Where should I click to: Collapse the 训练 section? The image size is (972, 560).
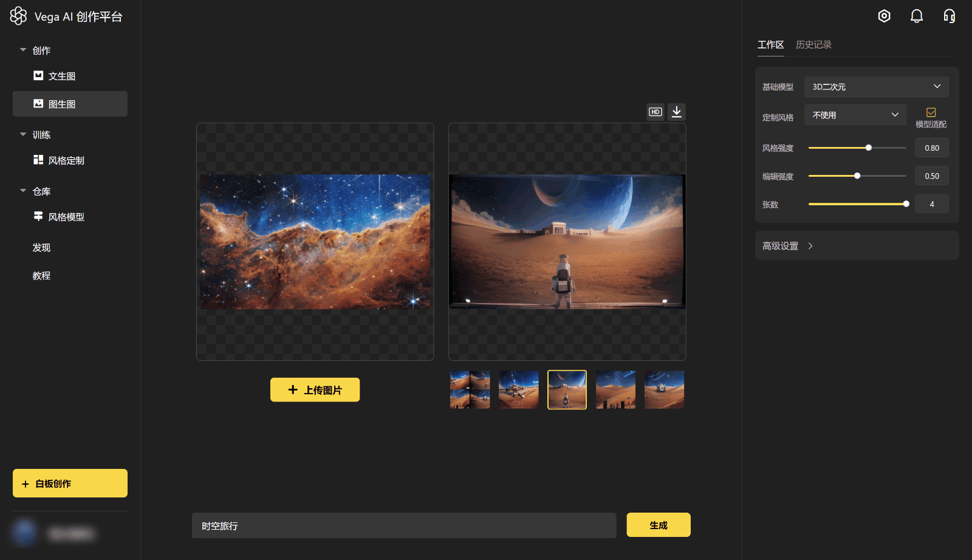23,134
